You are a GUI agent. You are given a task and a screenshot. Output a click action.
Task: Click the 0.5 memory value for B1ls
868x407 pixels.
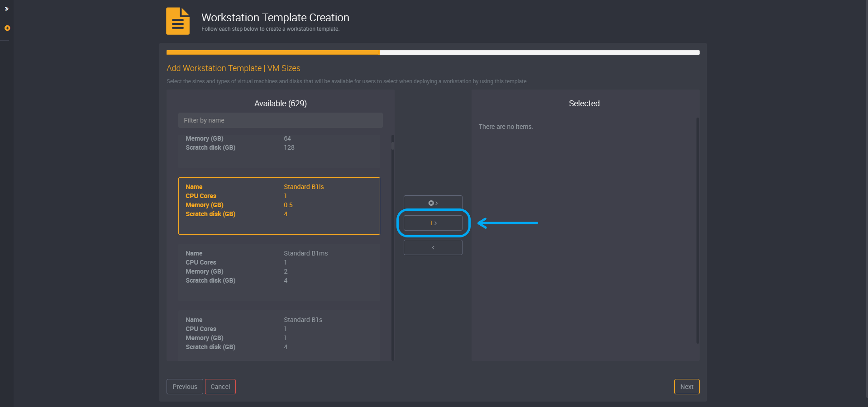[x=288, y=205]
